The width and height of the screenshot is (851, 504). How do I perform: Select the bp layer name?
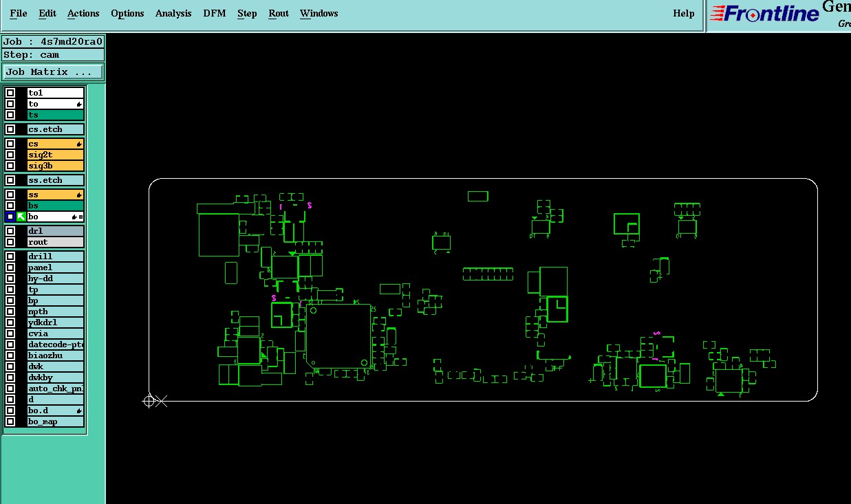[56, 300]
